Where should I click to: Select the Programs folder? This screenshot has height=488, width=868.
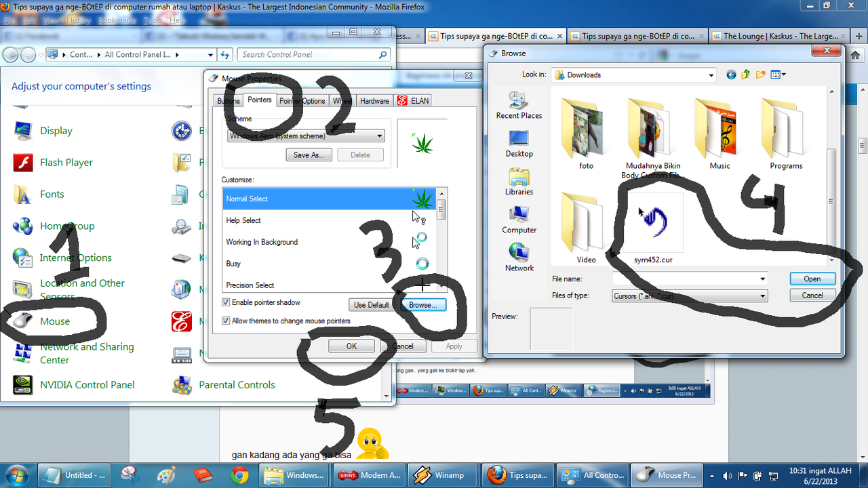tap(786, 134)
